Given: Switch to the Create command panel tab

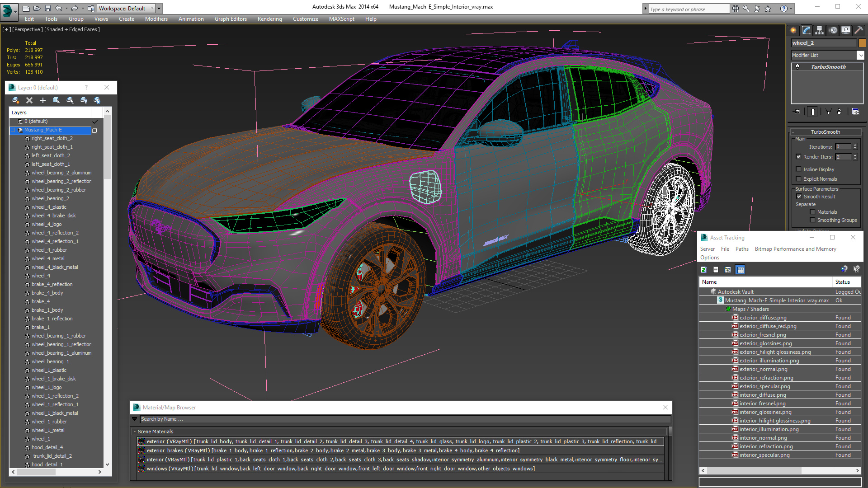Looking at the screenshot, I should (793, 30).
